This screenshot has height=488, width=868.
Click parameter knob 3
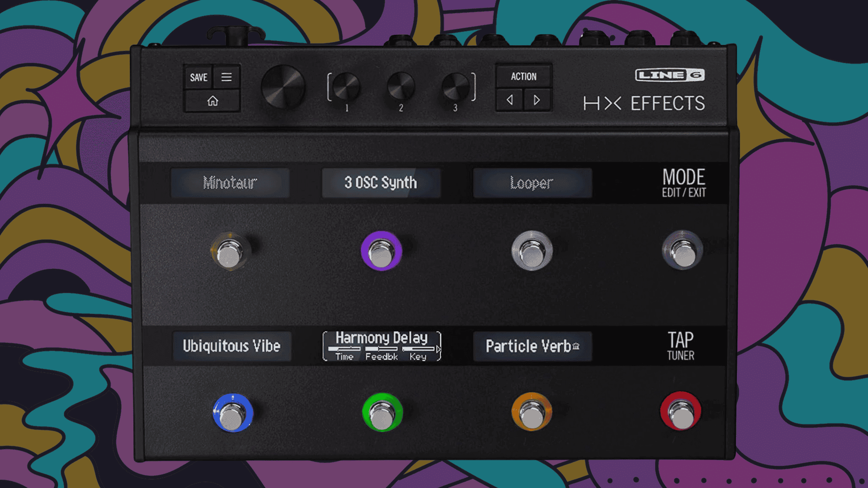pos(455,87)
